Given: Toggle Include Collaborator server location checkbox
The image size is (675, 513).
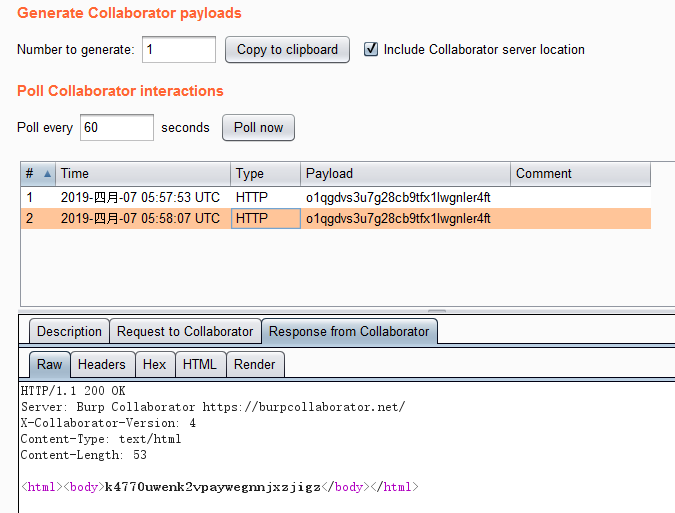Looking at the screenshot, I should coord(371,49).
